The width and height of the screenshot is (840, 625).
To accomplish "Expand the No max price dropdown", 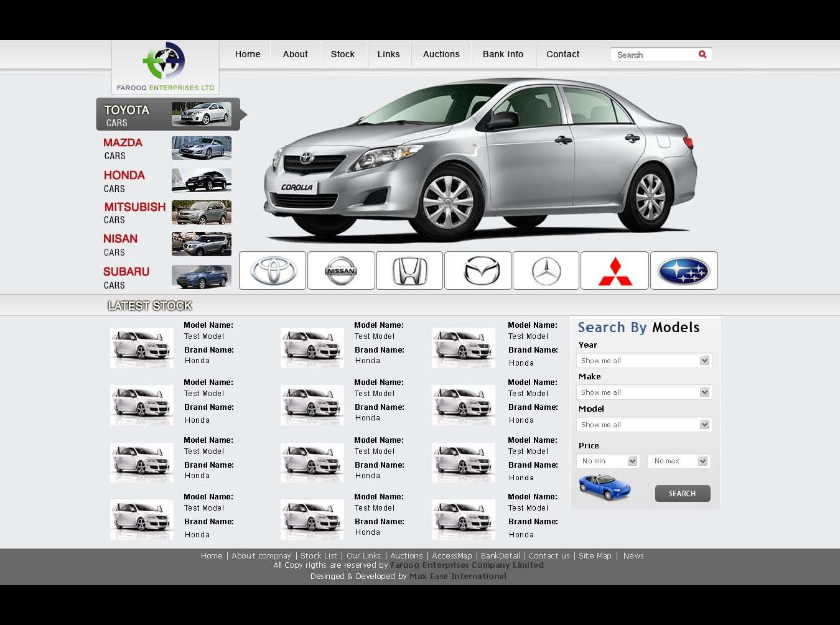I will [x=679, y=461].
